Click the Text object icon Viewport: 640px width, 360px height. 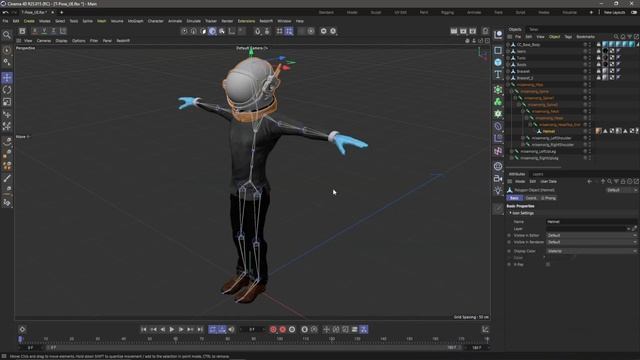click(x=498, y=75)
